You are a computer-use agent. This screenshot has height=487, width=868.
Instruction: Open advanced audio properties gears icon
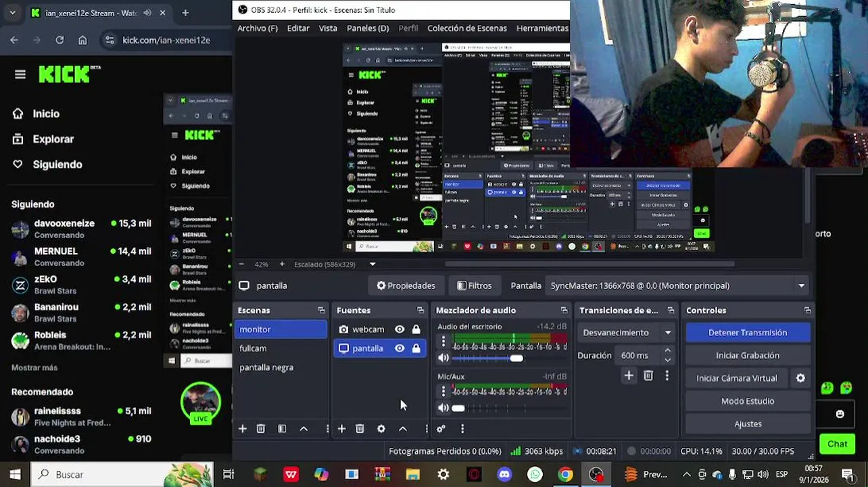tap(441, 429)
